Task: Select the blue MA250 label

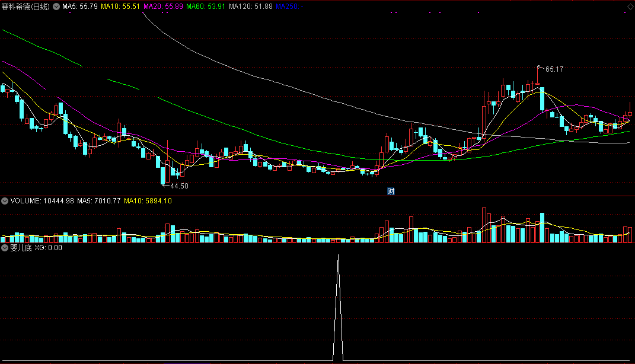Action: pyautogui.click(x=289, y=7)
